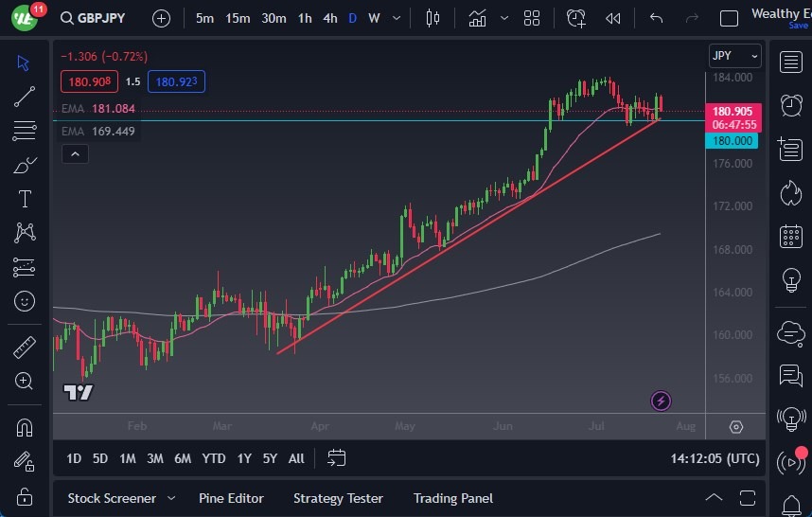812x517 pixels.
Task: Toggle the magnet snap mode
Action: (25, 428)
